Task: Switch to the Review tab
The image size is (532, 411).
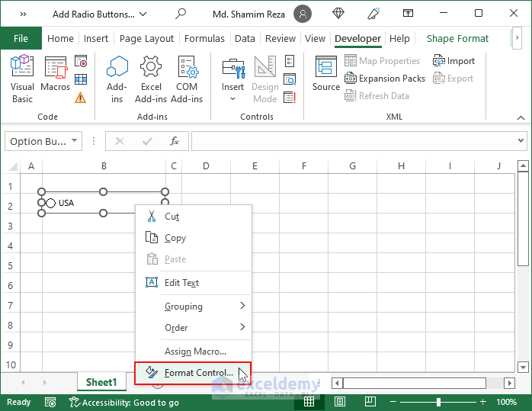Action: pos(280,38)
